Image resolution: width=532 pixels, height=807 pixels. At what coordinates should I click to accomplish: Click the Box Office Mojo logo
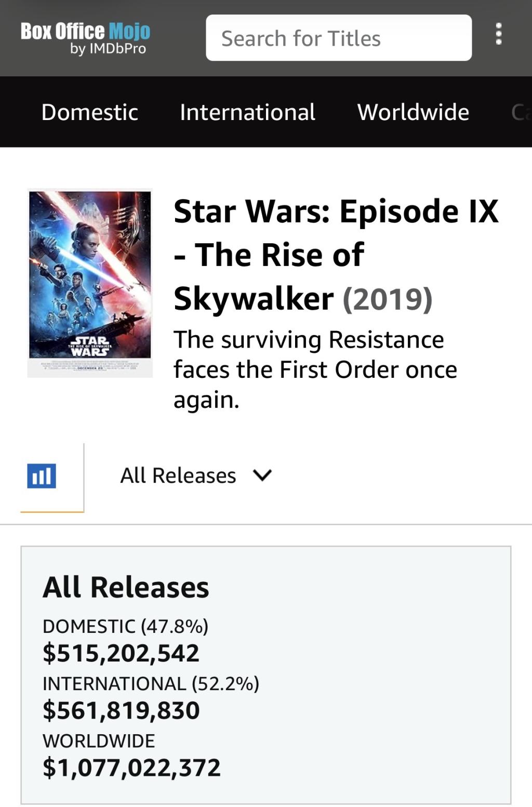85,31
